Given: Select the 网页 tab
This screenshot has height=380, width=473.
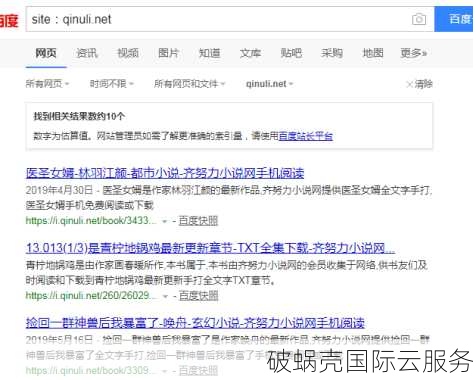Looking at the screenshot, I should click(x=46, y=53).
